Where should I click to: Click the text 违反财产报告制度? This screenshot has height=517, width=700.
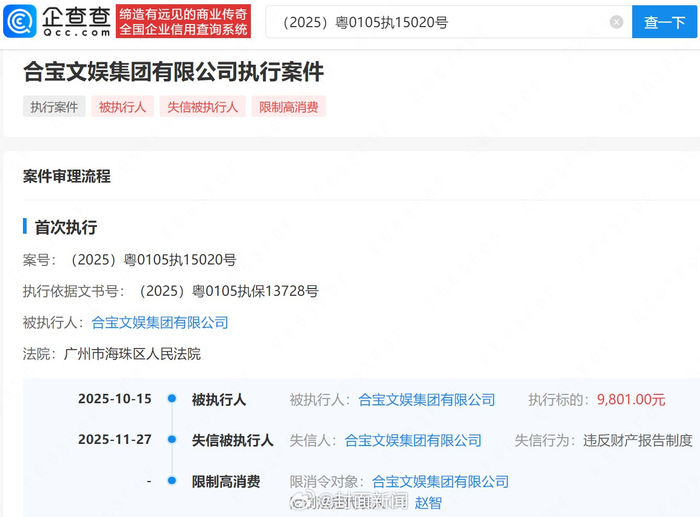click(x=638, y=441)
